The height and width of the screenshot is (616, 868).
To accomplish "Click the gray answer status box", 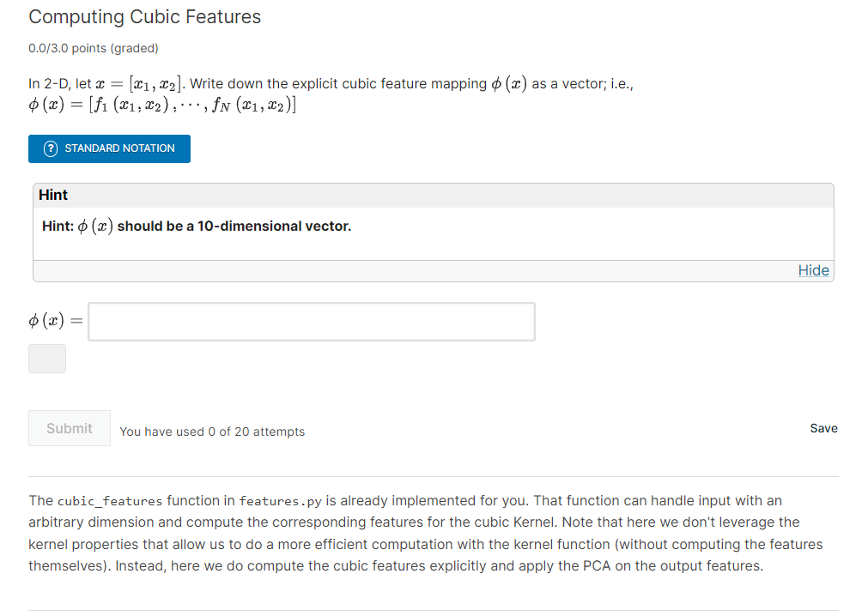I will (47, 359).
